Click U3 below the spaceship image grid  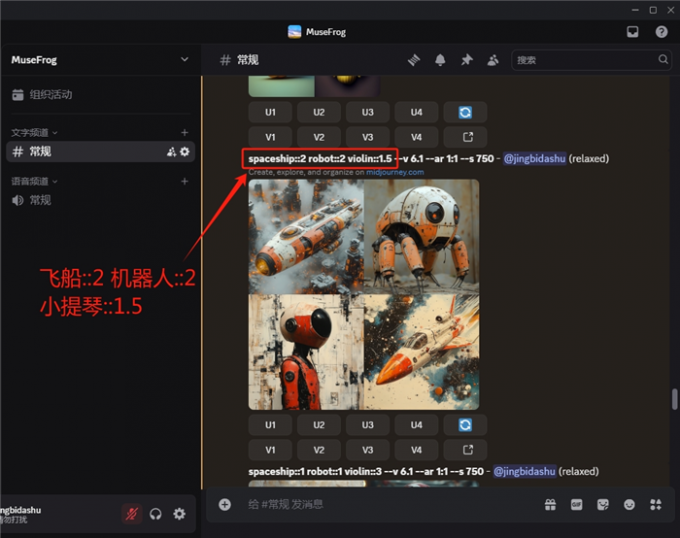(367, 425)
